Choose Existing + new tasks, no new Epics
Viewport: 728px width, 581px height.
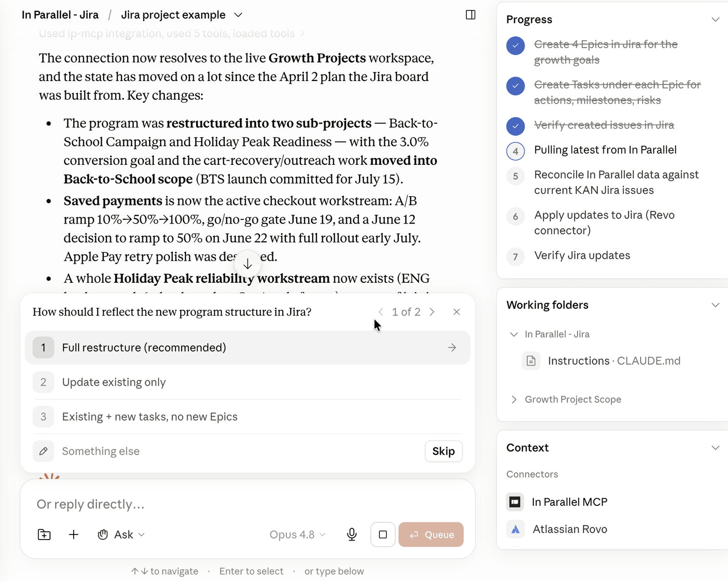coord(248,417)
